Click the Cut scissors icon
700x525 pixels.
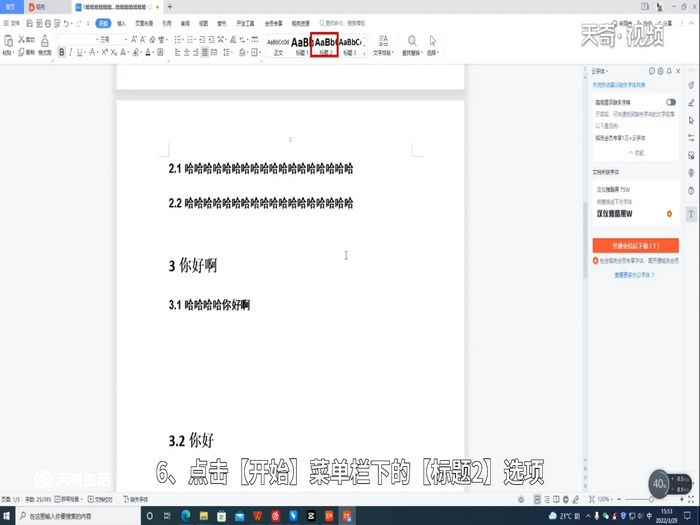pos(21,40)
